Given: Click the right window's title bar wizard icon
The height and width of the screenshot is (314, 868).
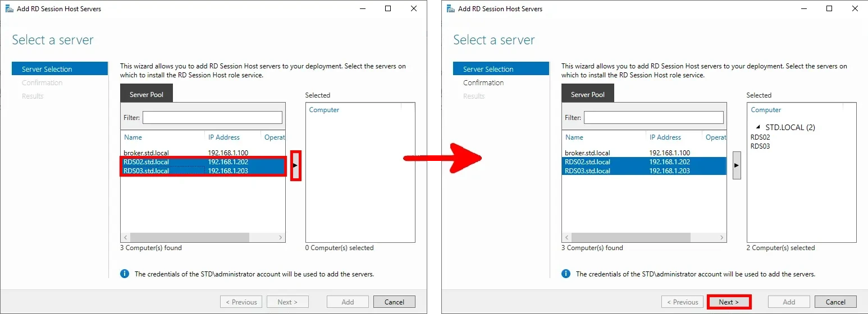Looking at the screenshot, I should pos(451,9).
